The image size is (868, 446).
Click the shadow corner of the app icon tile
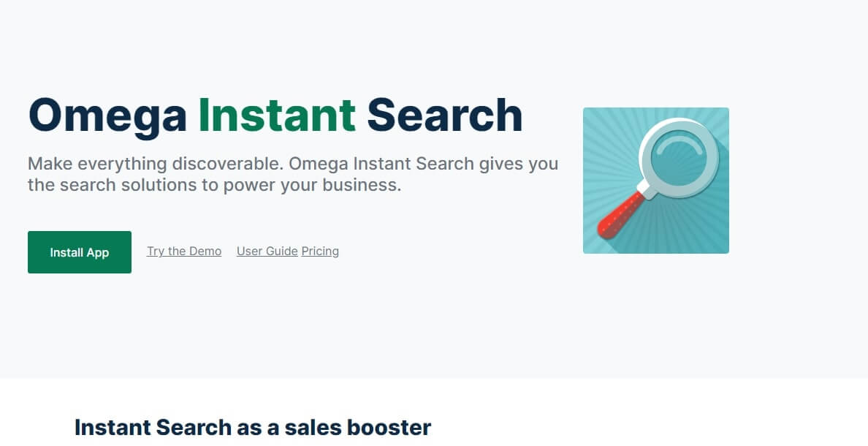720,241
